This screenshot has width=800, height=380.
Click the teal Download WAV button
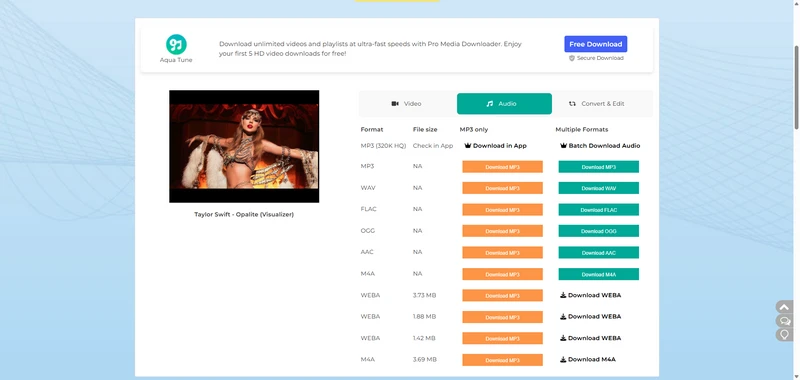pyautogui.click(x=598, y=188)
